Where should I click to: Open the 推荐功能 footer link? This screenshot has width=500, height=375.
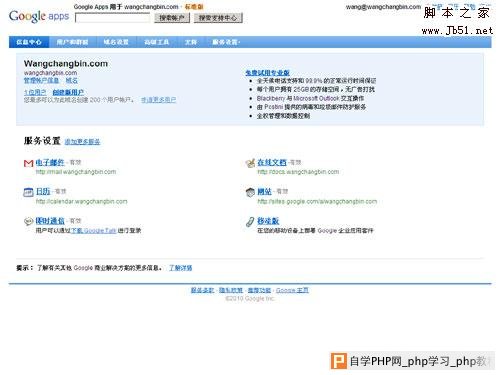pyautogui.click(x=259, y=290)
